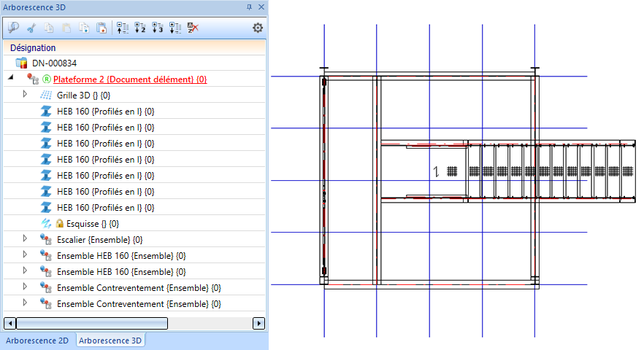644x350 pixels.
Task: Select 'Esquisse {} {0}' row text
Action: click(93, 224)
